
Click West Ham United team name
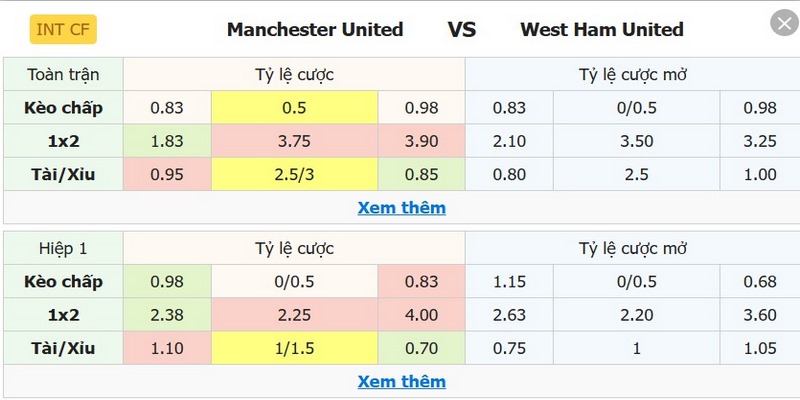(602, 29)
